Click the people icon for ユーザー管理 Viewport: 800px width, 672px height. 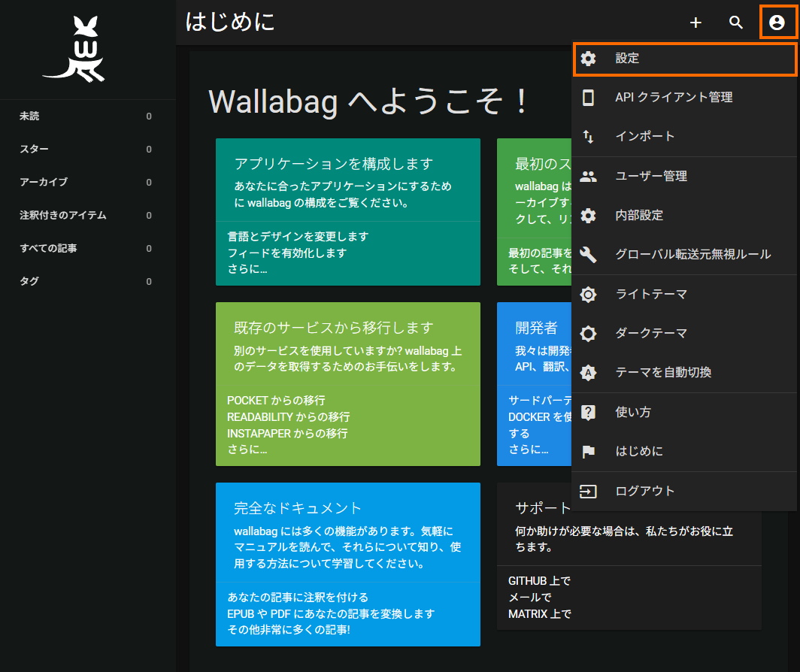point(588,177)
